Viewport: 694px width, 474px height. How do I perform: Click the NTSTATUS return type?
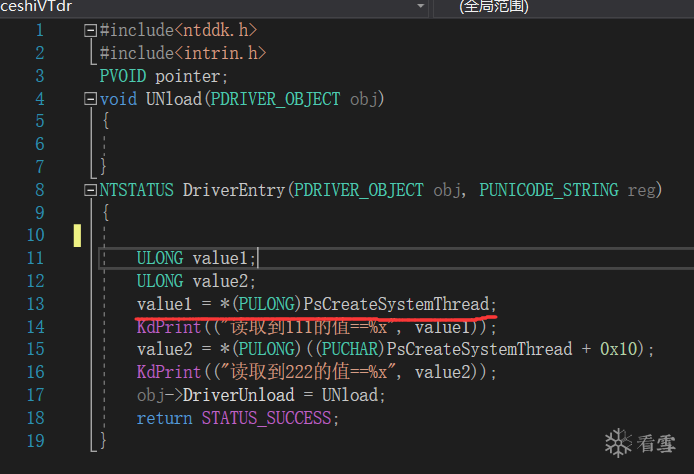[136, 190]
